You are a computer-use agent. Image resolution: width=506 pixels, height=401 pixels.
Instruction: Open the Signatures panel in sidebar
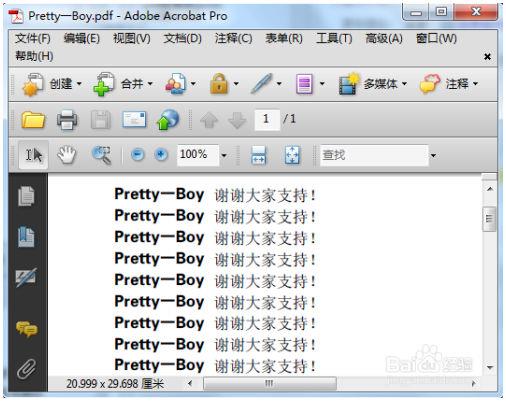point(26,277)
